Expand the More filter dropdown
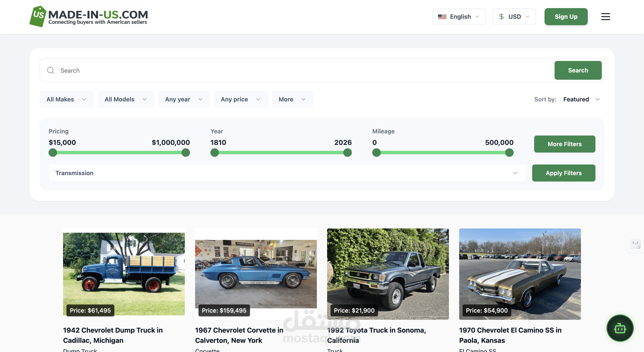Image resolution: width=644 pixels, height=352 pixels. 292,99
